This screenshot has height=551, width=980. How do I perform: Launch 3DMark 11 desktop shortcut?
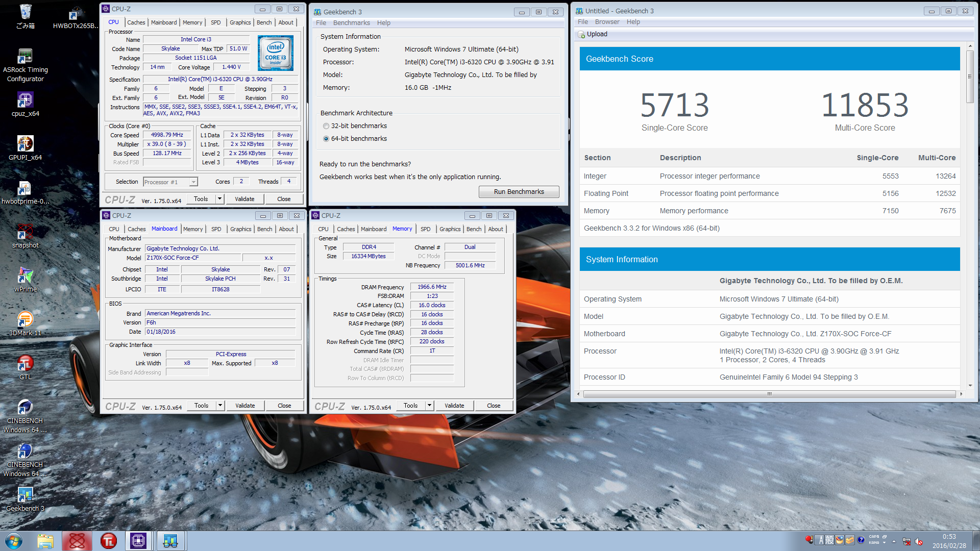point(25,323)
